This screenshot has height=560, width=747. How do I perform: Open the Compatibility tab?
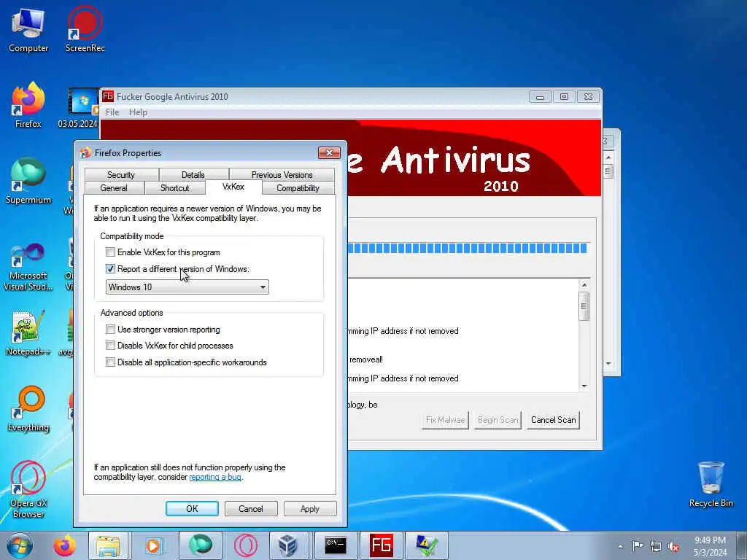[298, 188]
